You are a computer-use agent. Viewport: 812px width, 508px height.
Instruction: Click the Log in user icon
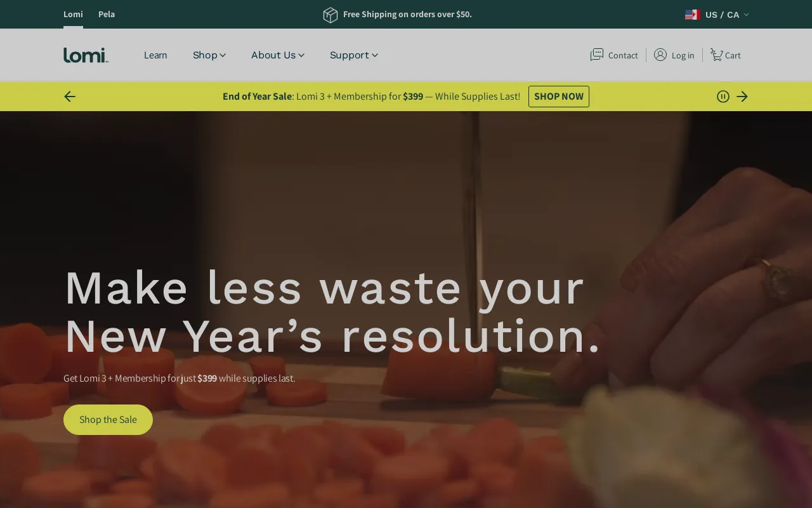660,55
